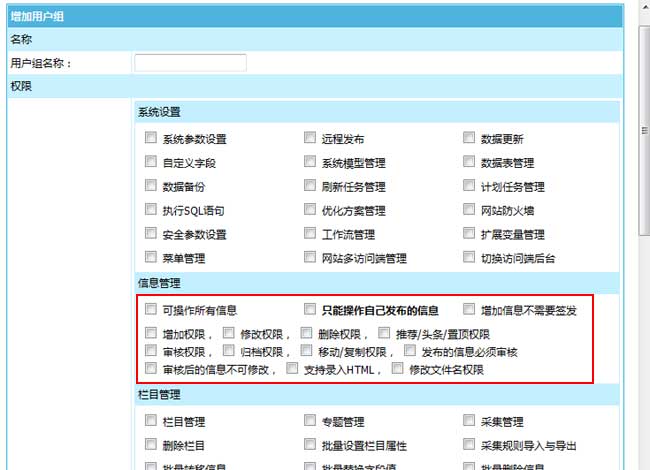
Task: Toggle the 执行SQL语句 checkbox
Action: pos(151,210)
